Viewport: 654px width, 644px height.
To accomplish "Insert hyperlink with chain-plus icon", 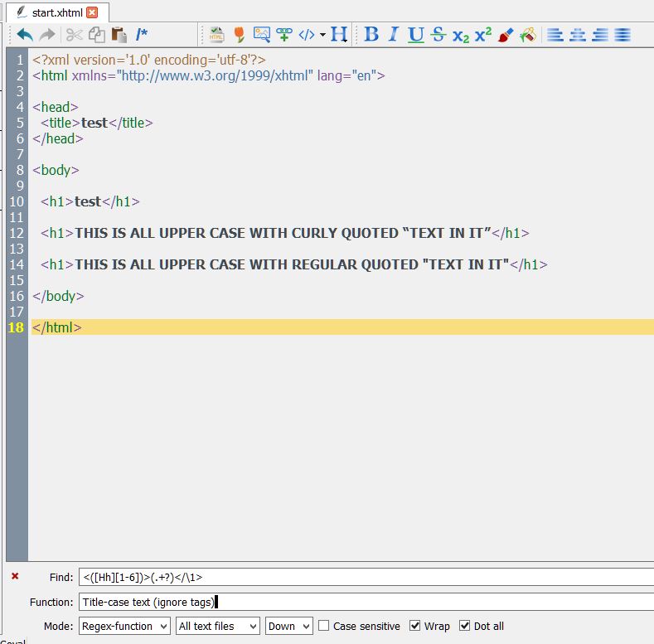I will click(x=284, y=35).
